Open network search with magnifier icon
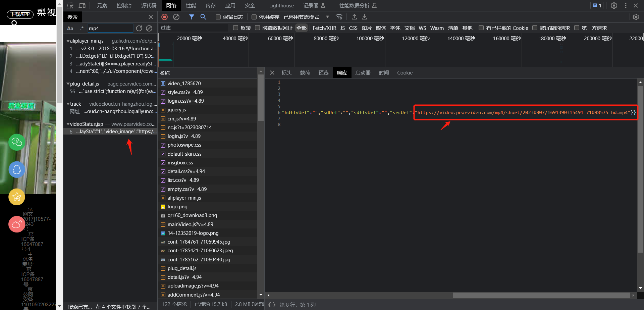This screenshot has height=310, width=644. 203,17
